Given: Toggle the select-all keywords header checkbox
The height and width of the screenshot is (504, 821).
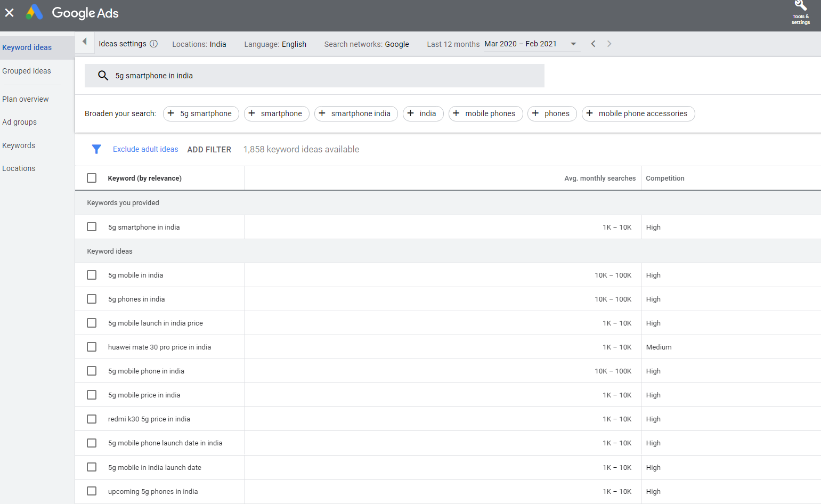Looking at the screenshot, I should point(92,178).
